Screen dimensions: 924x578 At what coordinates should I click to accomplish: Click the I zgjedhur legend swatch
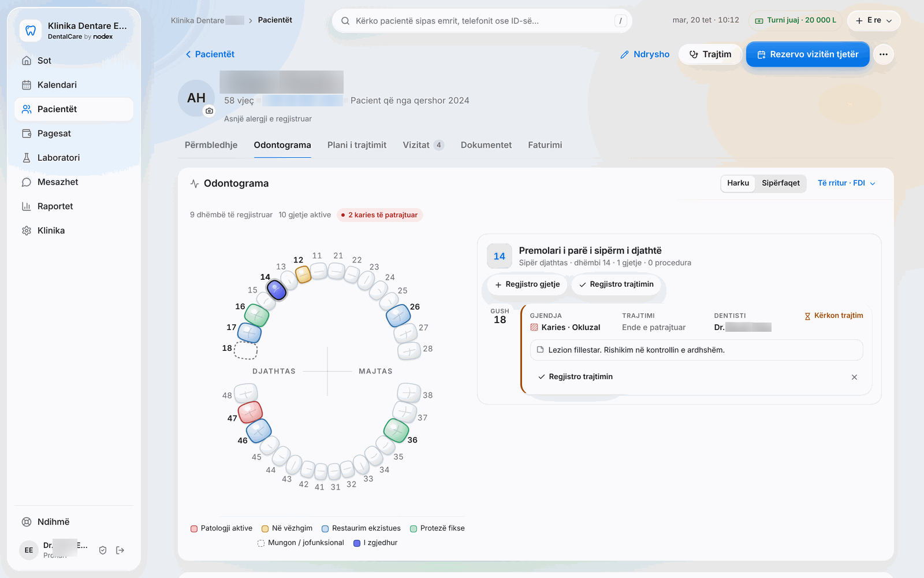tap(357, 543)
